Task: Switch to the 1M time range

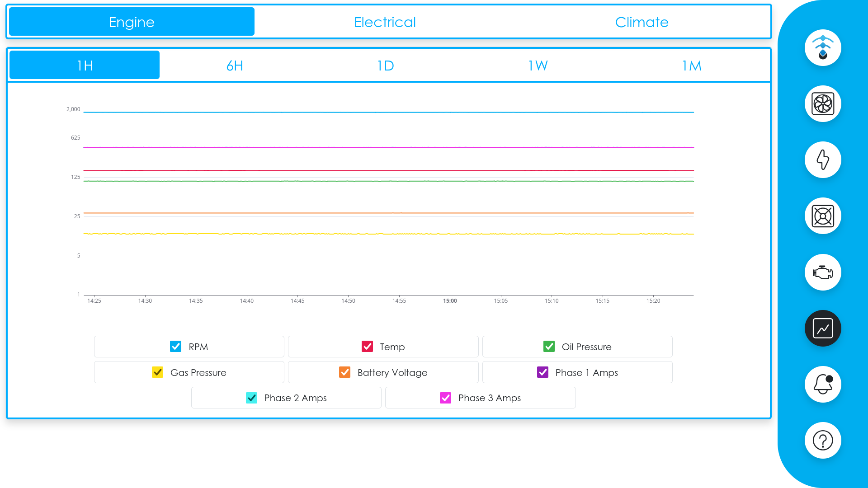Action: click(x=691, y=65)
